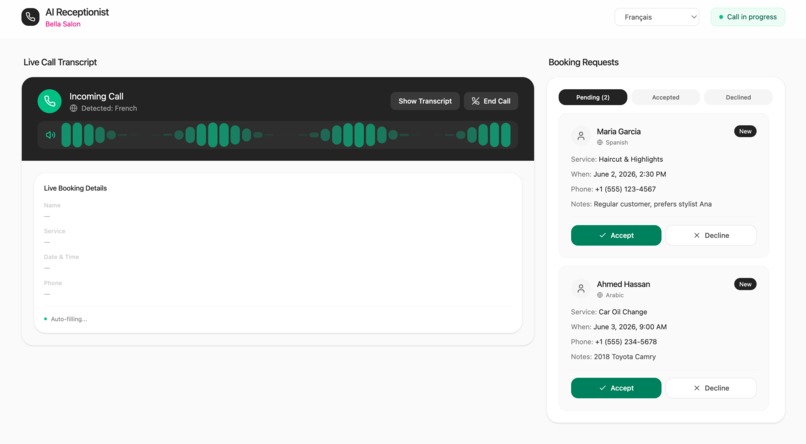Click the globe icon next to Arabic
806x444 pixels.
600,295
